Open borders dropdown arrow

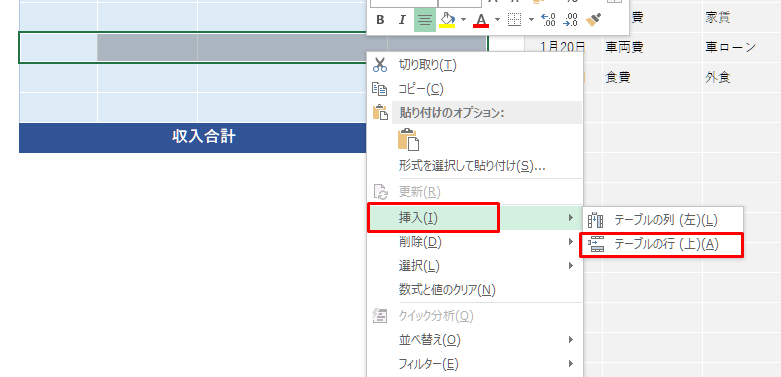531,20
